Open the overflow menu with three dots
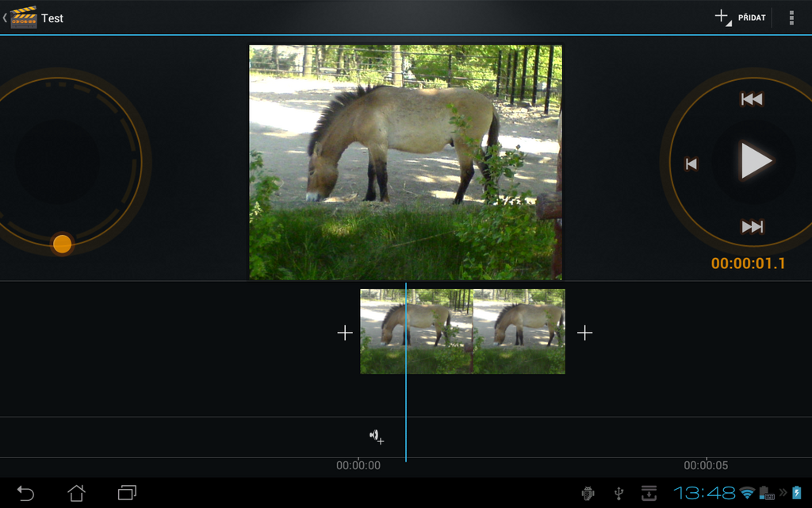This screenshot has width=812, height=508. pyautogui.click(x=791, y=17)
